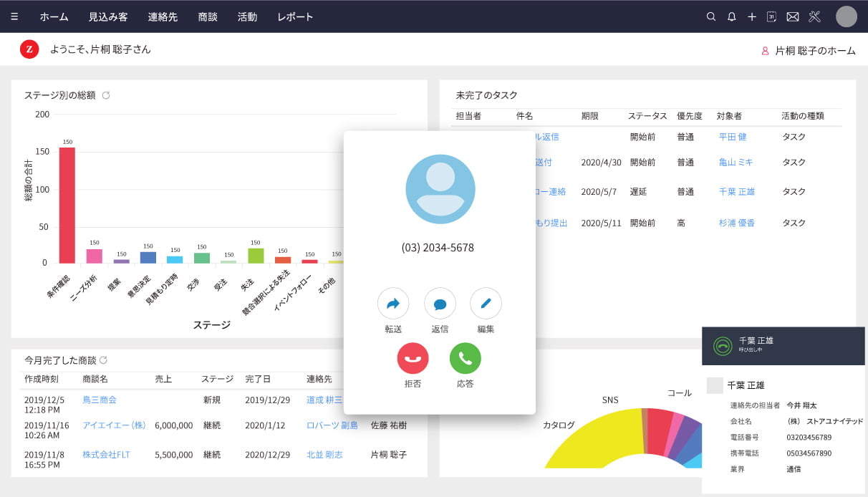This screenshot has width=868, height=497.
Task: Click the 期限 column header
Action: pos(590,116)
